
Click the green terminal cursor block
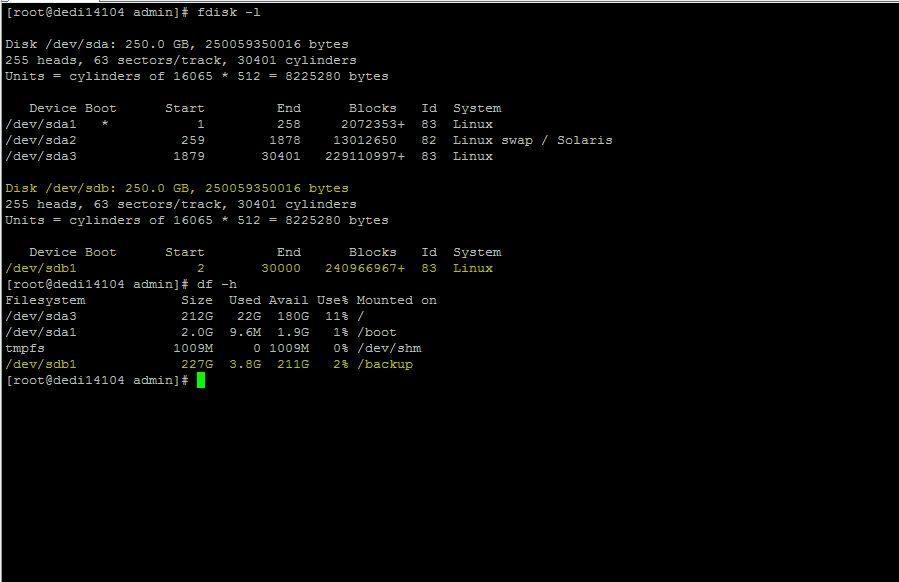click(x=201, y=380)
